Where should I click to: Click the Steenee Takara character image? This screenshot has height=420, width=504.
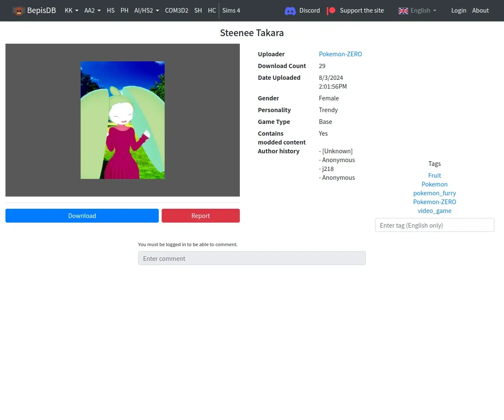coord(123,120)
